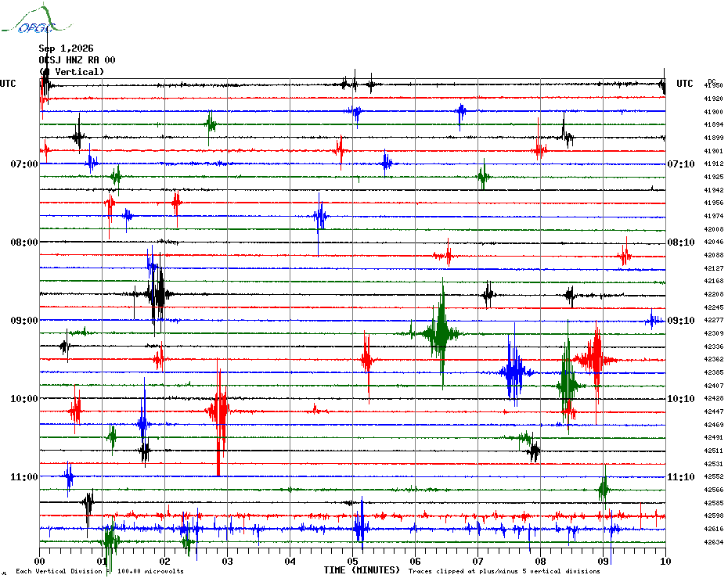The height and width of the screenshot is (582, 728).
Task: Click the UTC label at the top left
Action: point(8,84)
